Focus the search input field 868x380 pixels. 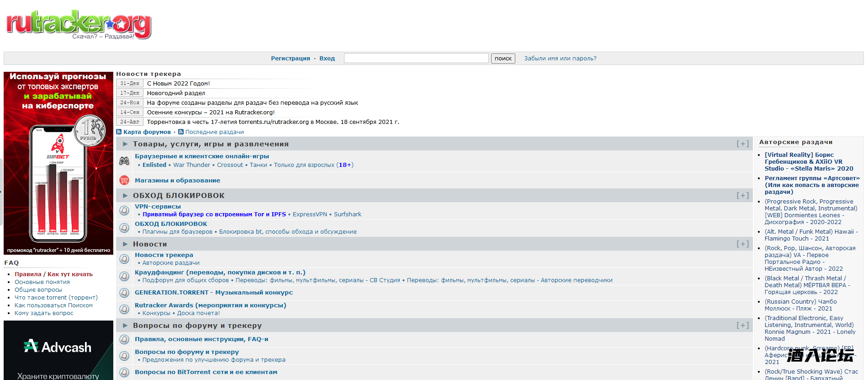click(416, 58)
